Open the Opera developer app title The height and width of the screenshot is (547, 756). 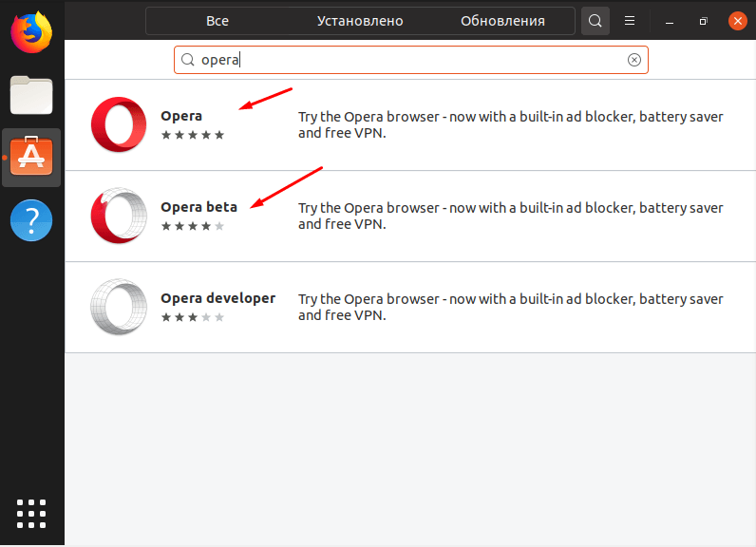(x=217, y=298)
